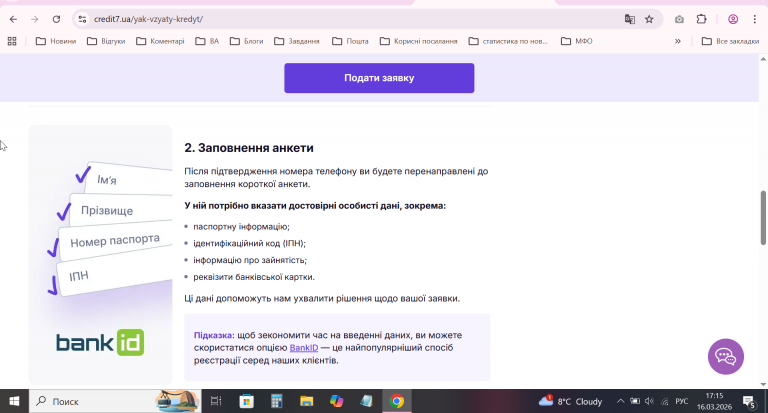
Task: Open the Пошта bookmarks folder
Action: [350, 41]
